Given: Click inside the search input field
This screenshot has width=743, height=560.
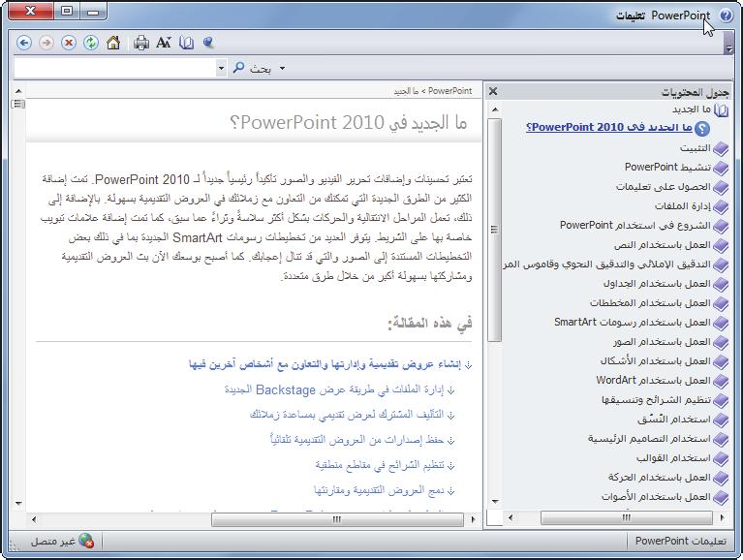Looking at the screenshot, I should pos(115,68).
